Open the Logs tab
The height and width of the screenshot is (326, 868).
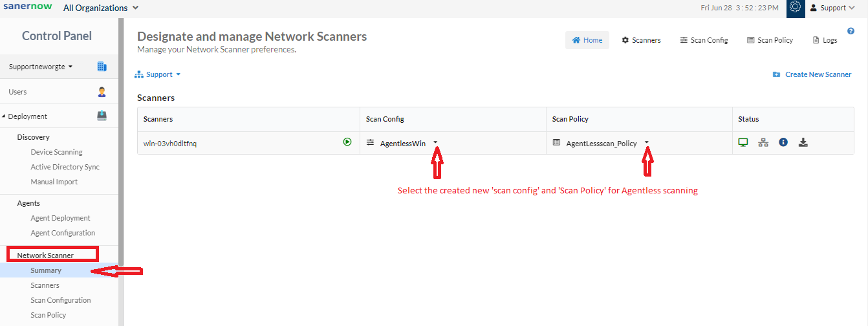coord(825,40)
